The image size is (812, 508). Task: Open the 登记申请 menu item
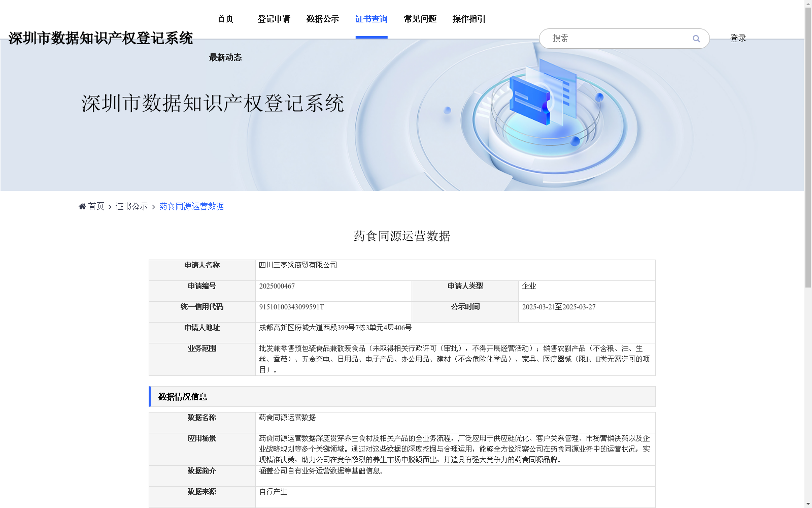point(274,19)
